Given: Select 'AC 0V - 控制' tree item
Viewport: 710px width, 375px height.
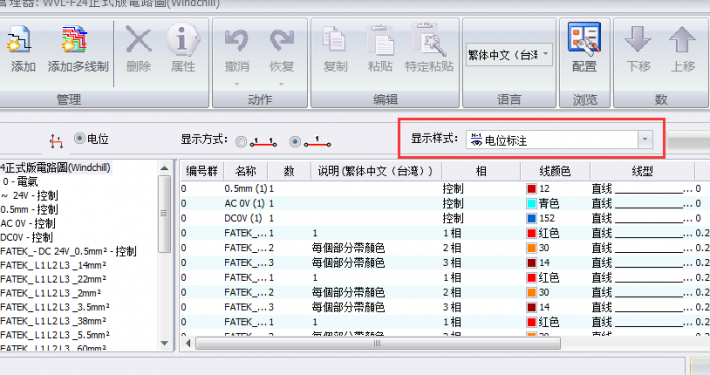Looking at the screenshot, I should (28, 224).
